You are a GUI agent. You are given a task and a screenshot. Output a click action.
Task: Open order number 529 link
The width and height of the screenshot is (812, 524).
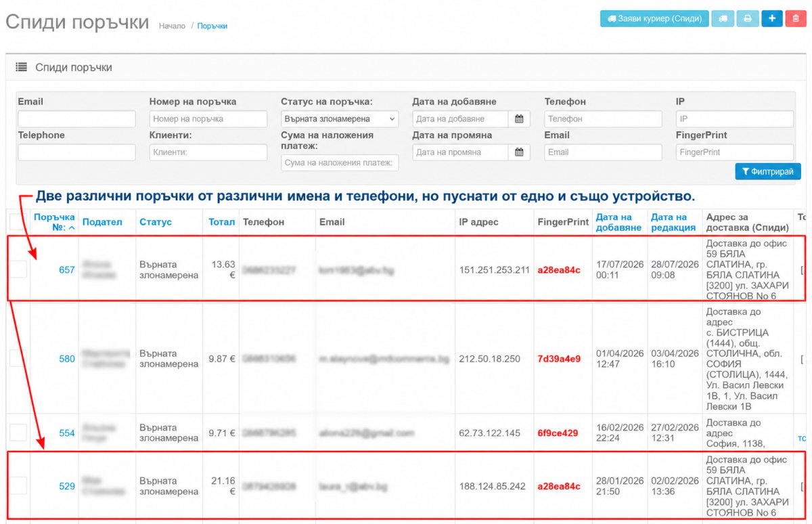[x=67, y=486]
